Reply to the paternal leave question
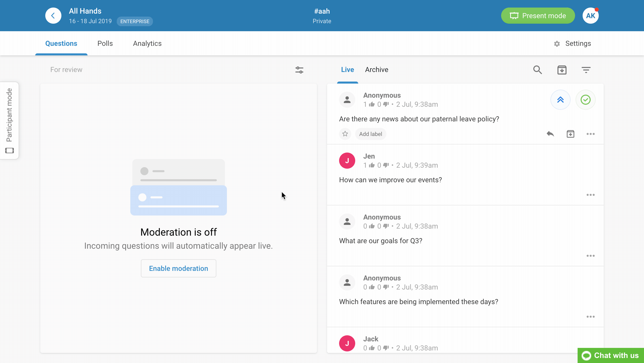The width and height of the screenshot is (644, 363). pyautogui.click(x=550, y=134)
